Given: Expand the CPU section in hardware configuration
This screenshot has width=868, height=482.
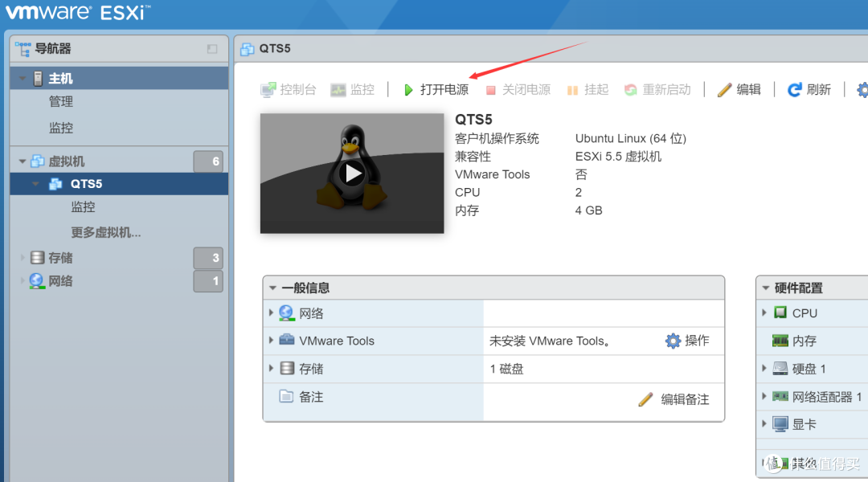Looking at the screenshot, I should pyautogui.click(x=764, y=312).
